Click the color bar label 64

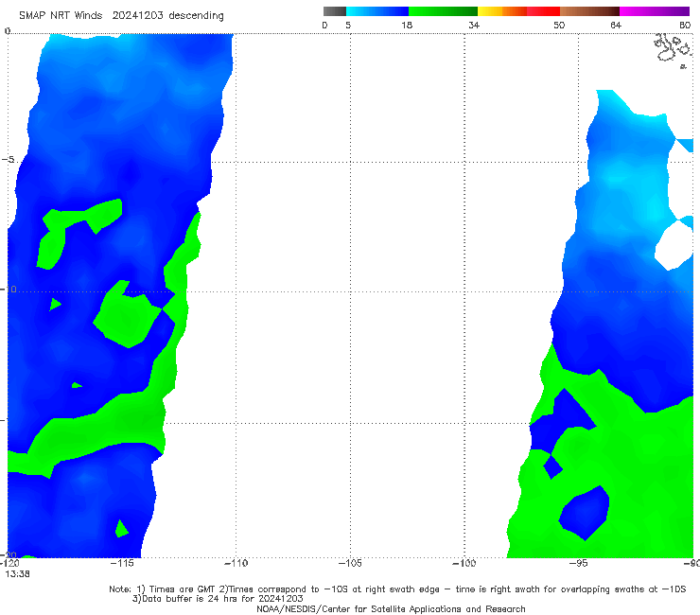616,25
